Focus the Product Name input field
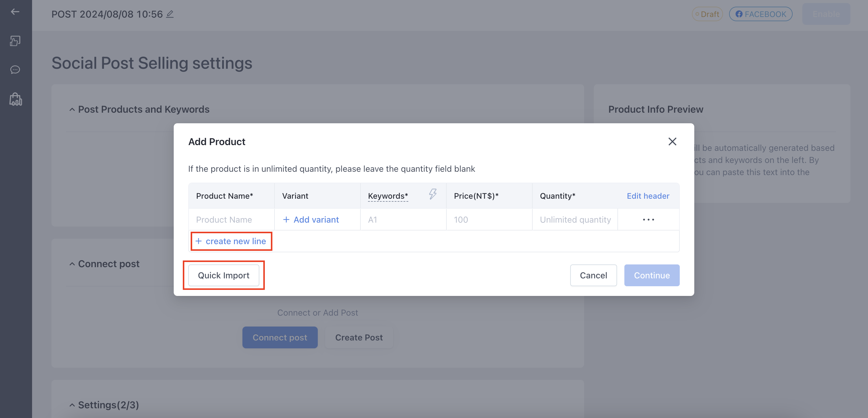 (x=232, y=220)
